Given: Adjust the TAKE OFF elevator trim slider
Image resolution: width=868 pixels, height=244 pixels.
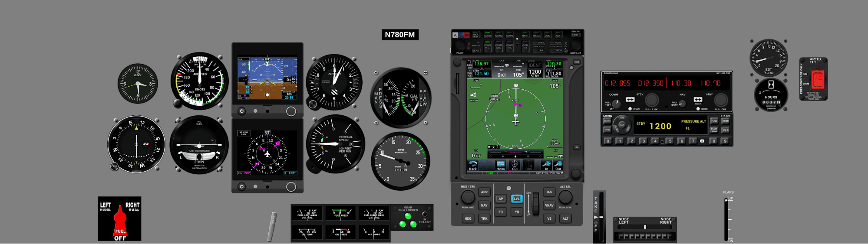Looking at the screenshot, I should pyautogui.click(x=601, y=217).
